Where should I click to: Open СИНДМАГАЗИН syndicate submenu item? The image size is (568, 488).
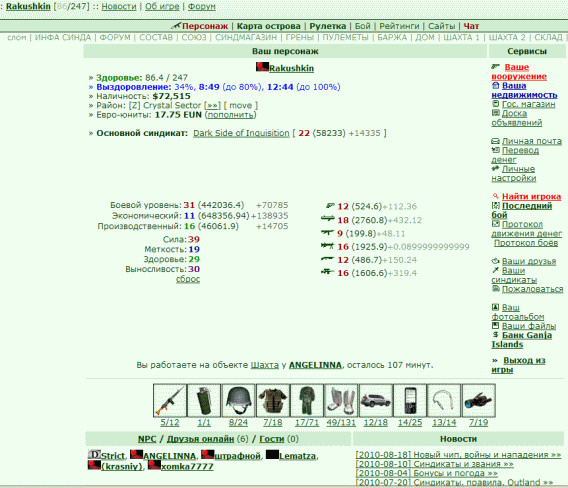pos(246,37)
